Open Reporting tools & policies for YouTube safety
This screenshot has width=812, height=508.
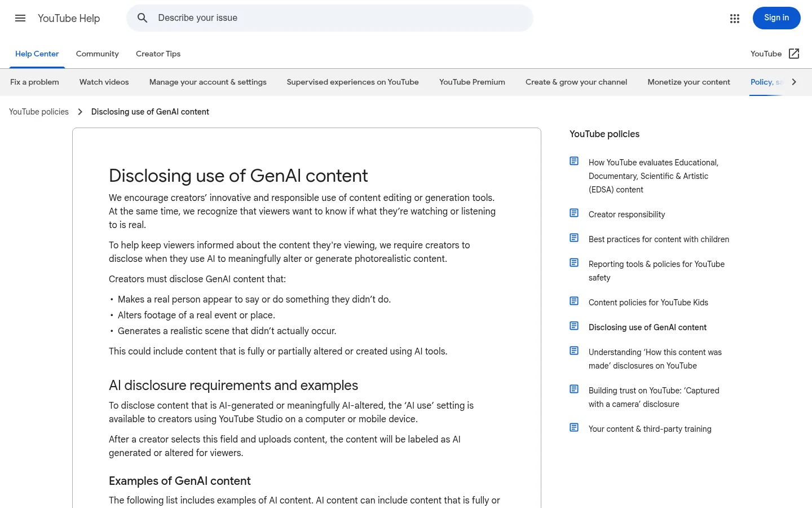click(x=657, y=271)
